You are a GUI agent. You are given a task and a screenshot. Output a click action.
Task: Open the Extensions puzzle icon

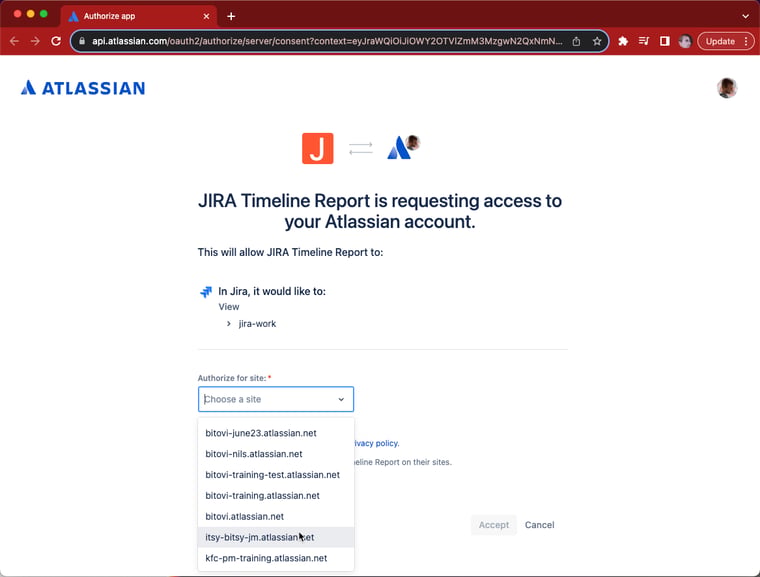click(x=623, y=41)
